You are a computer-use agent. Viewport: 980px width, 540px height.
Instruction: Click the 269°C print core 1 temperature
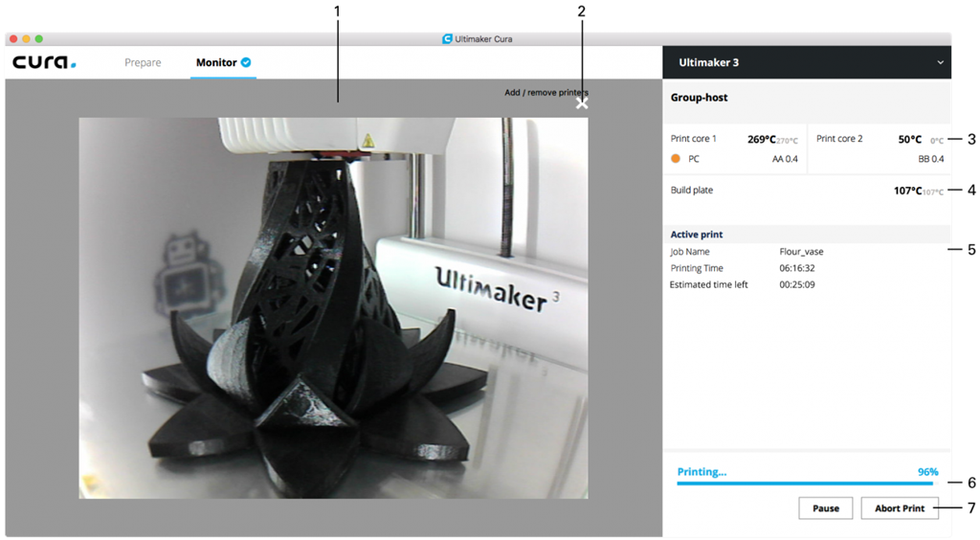761,140
